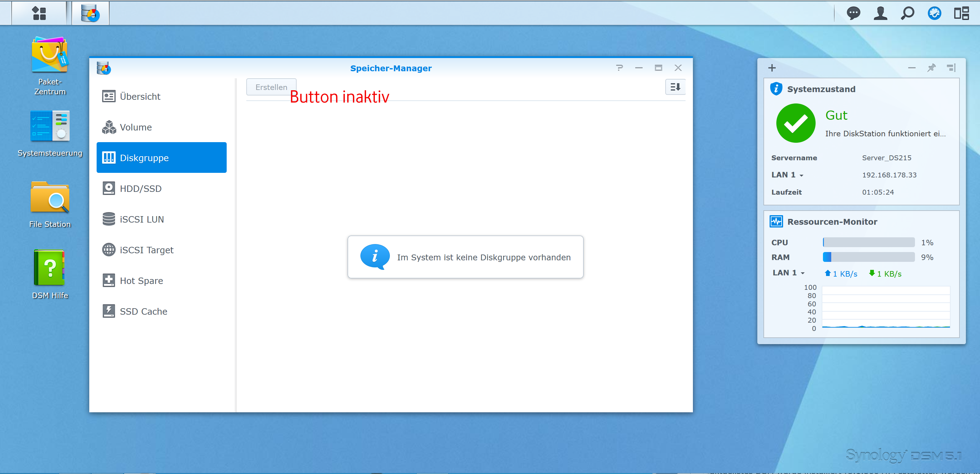
Task: Select Volume in the sidebar
Action: 136,127
